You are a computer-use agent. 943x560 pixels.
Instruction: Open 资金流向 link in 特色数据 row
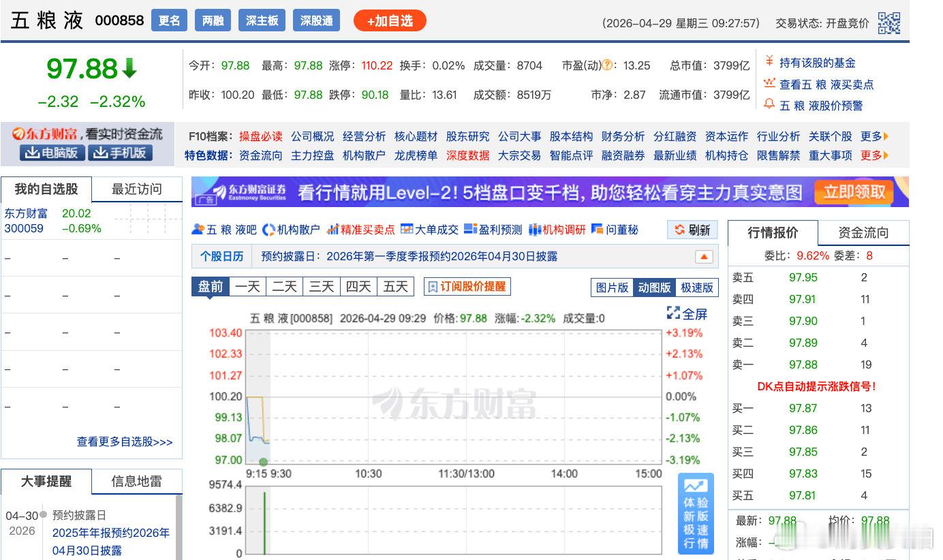click(x=260, y=155)
